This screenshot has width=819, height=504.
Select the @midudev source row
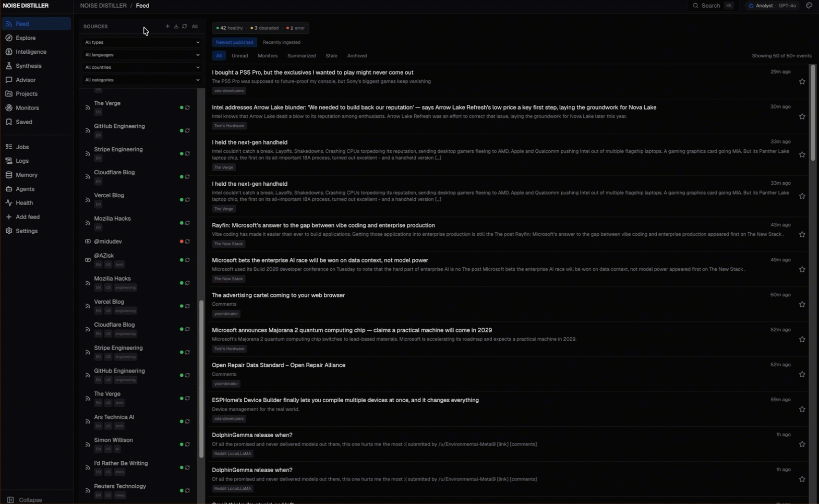[x=138, y=242]
